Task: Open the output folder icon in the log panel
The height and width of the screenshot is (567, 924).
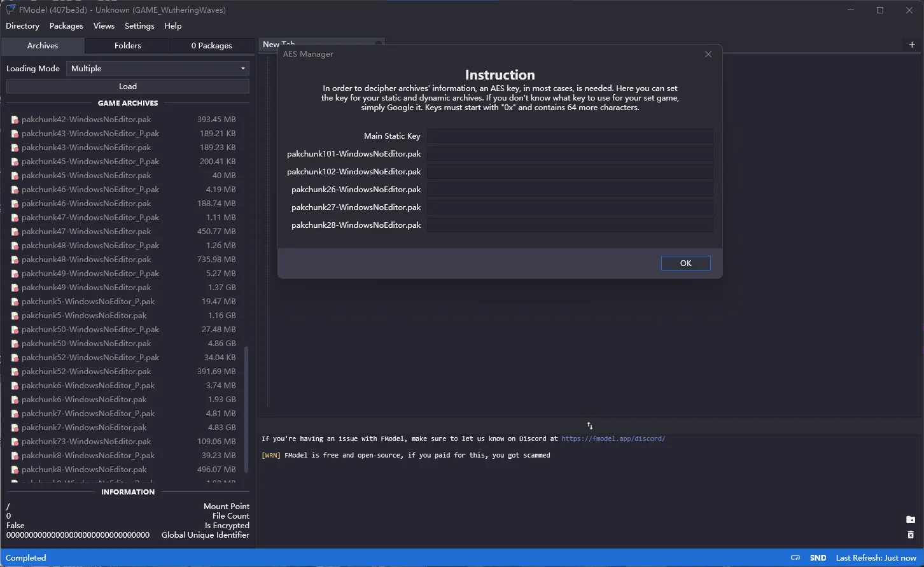Action: coord(911,520)
